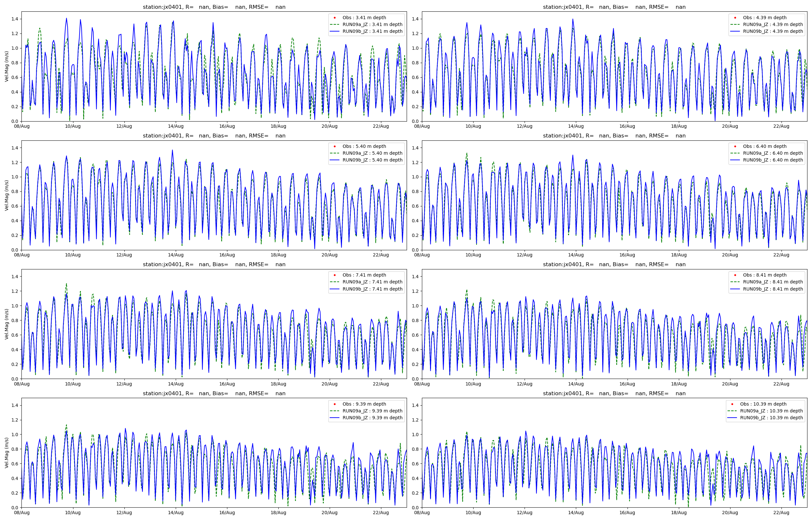Screen dimensions: 812x520
Task: Click 'RUN09b_JZ : 9.39 m depth' legend text
Action: pos(372,418)
